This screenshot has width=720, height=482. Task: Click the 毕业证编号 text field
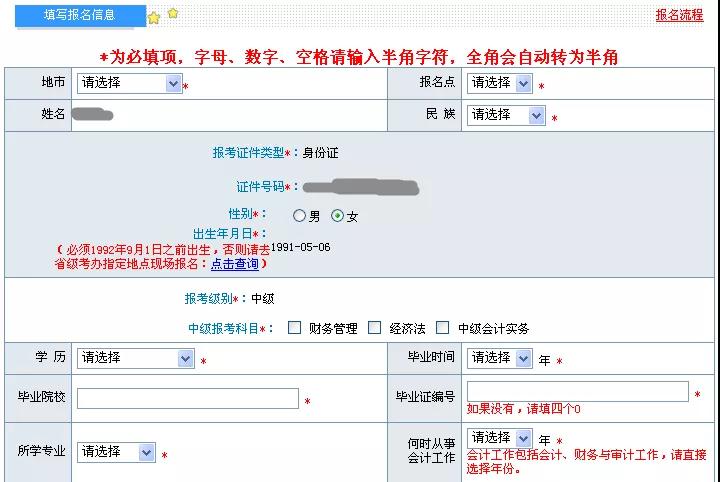click(x=578, y=392)
